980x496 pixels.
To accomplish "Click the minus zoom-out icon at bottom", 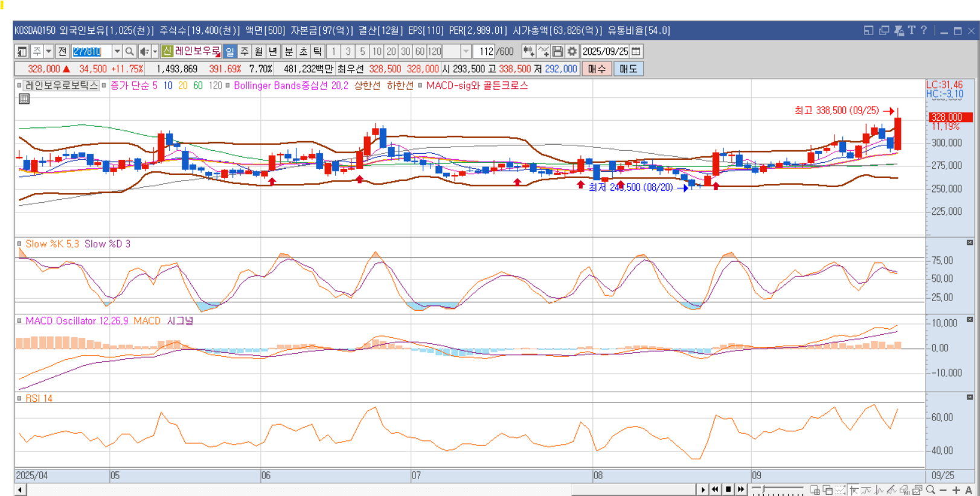I will [943, 490].
